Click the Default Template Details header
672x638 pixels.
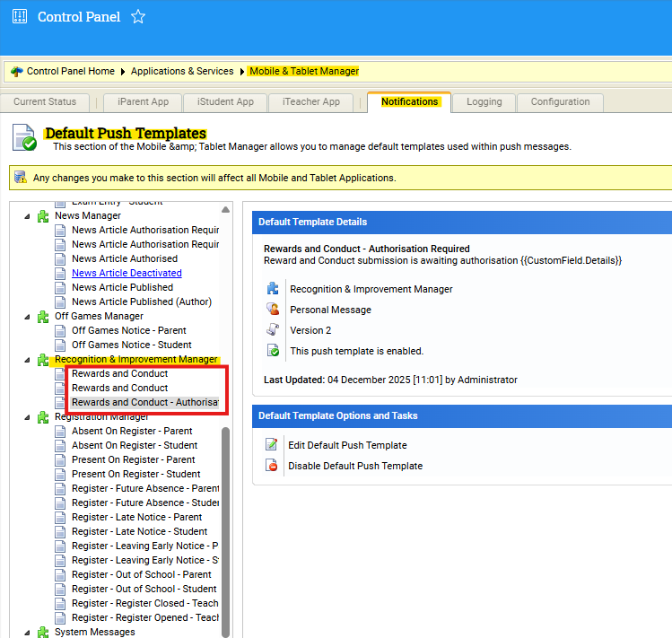tap(462, 223)
